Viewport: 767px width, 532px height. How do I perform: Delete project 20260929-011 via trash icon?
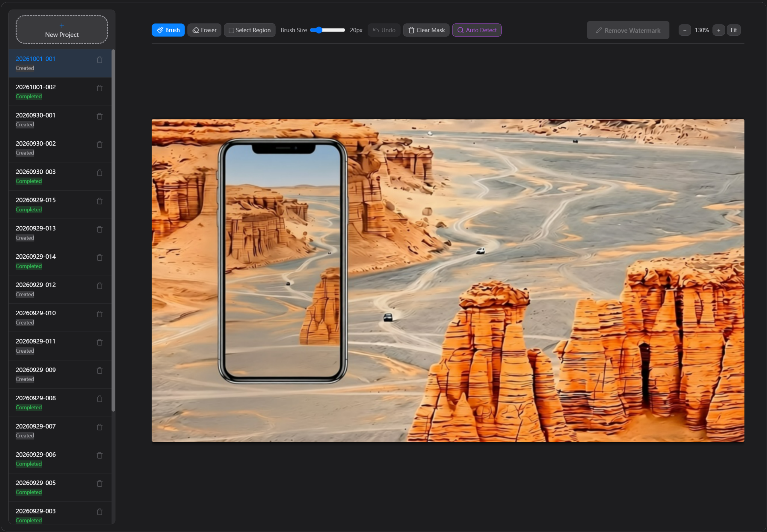99,343
